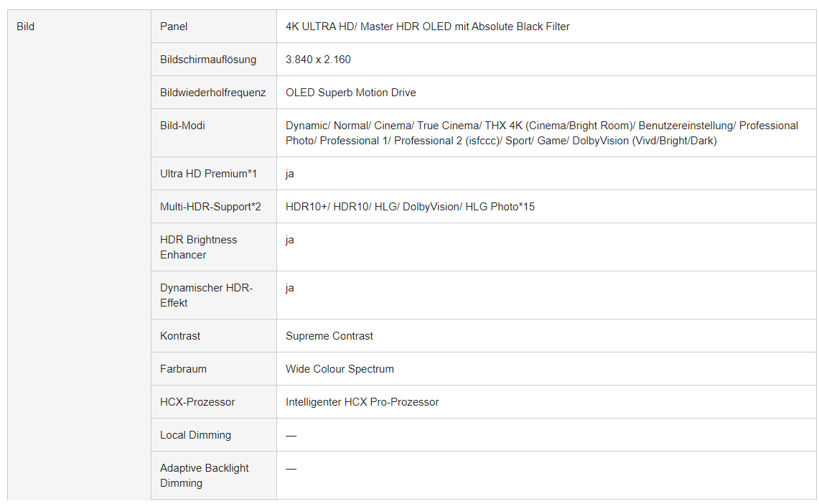Select the HDR Brightness Enhancer label
This screenshot has width=819, height=504.
pos(199,247)
